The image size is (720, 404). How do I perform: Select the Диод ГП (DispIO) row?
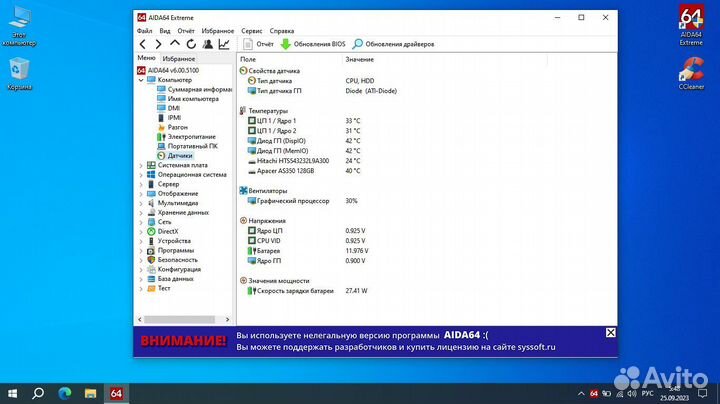[304, 141]
